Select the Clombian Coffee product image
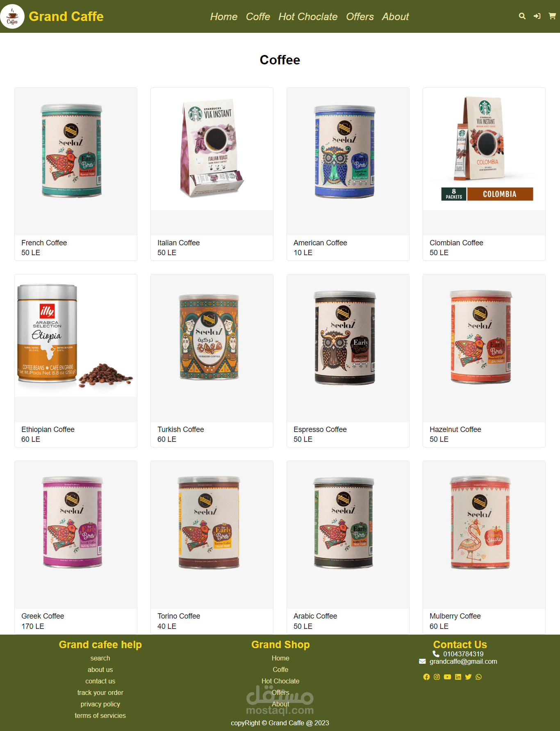Screen dimensions: 560x731 click(x=484, y=149)
